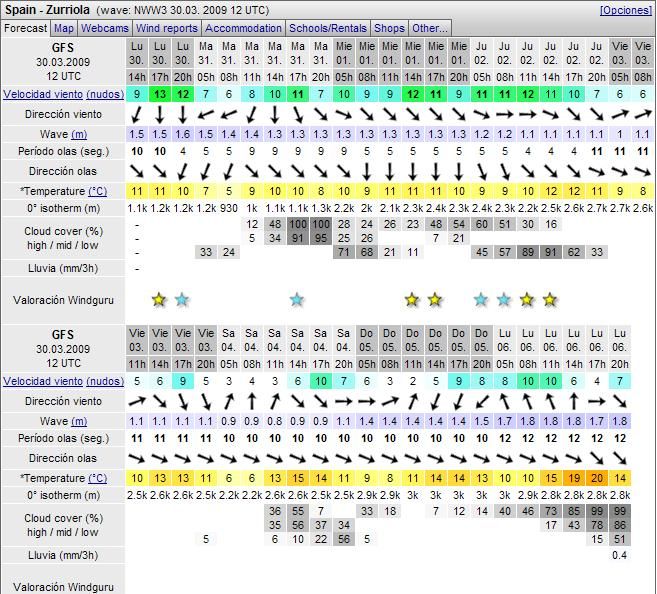Screen dimensions: 657x594
Task: Select the blue star for Ju 02. 08h
Action: (504, 300)
